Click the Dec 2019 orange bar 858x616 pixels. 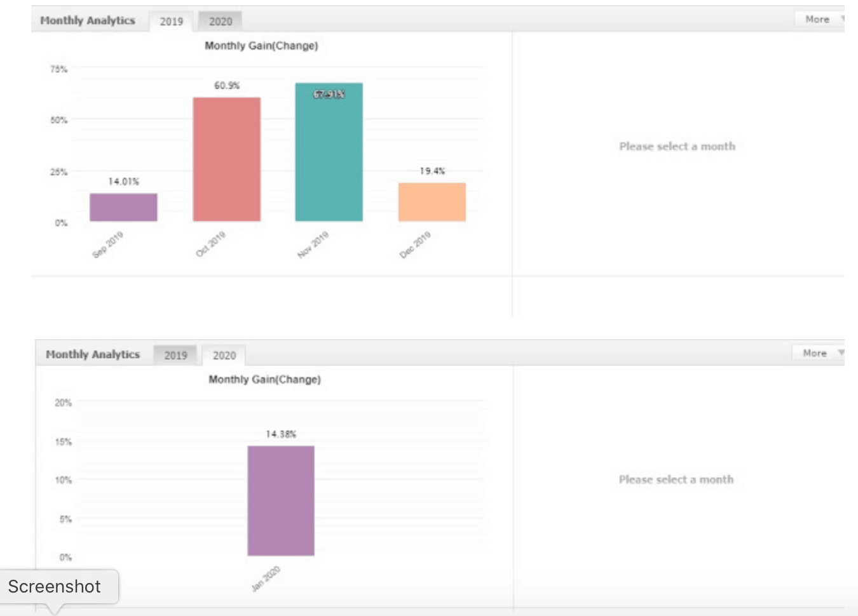click(432, 202)
